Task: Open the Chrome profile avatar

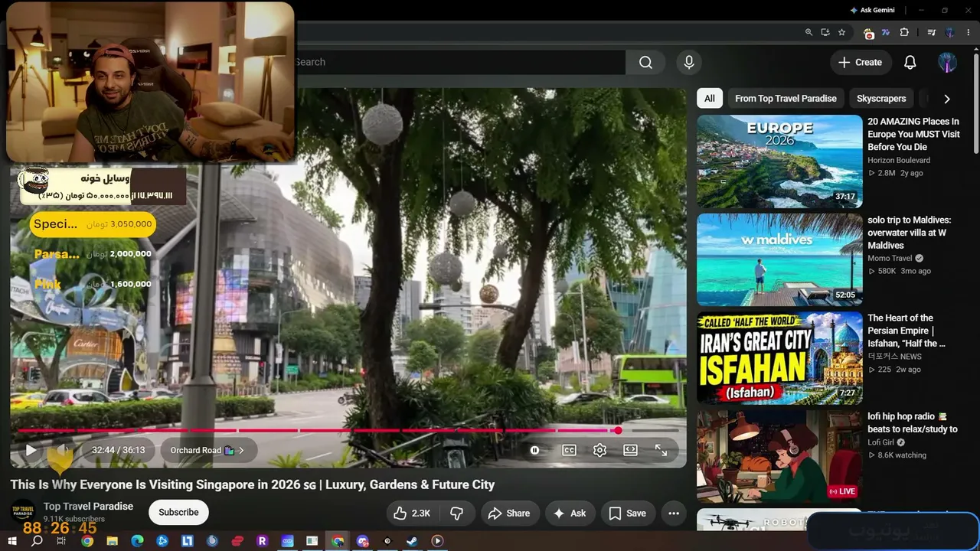Action: (x=950, y=32)
